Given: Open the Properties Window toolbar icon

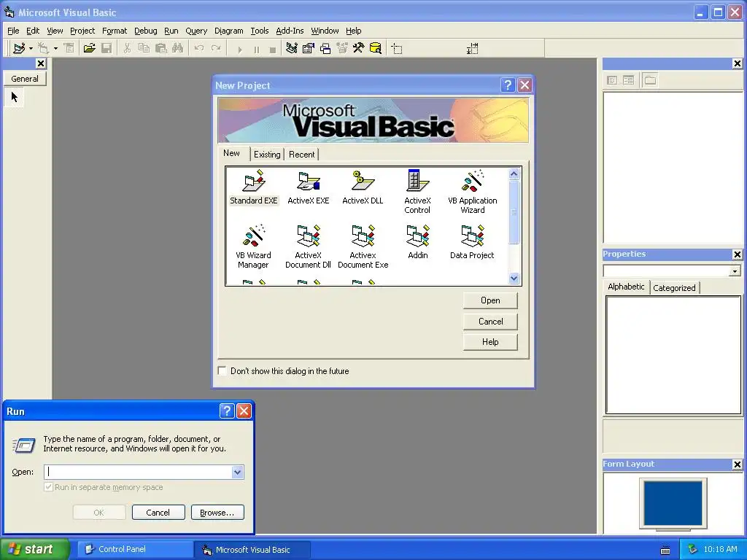Looking at the screenshot, I should pyautogui.click(x=309, y=48).
